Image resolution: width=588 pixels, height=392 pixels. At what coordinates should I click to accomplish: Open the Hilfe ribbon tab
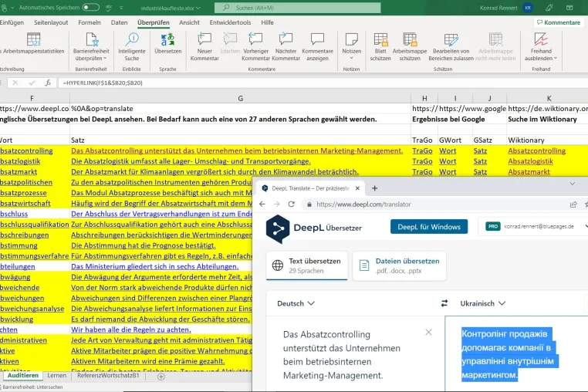pos(267,22)
